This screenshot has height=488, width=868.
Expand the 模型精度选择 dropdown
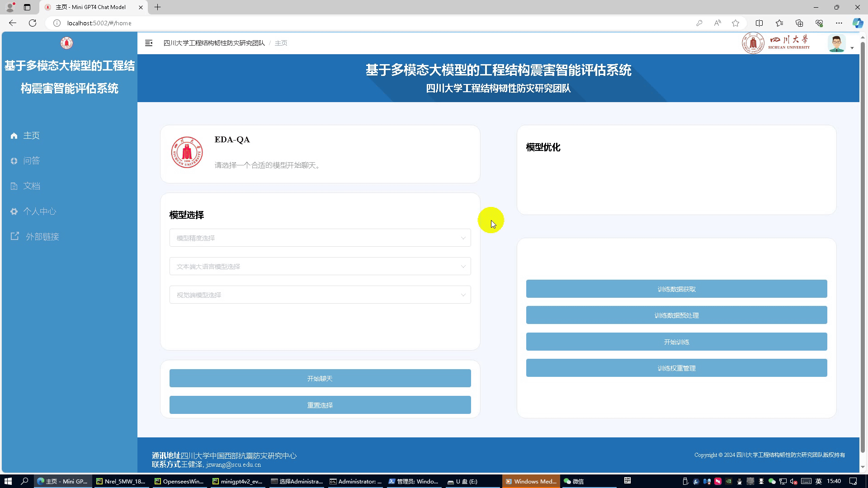(320, 238)
